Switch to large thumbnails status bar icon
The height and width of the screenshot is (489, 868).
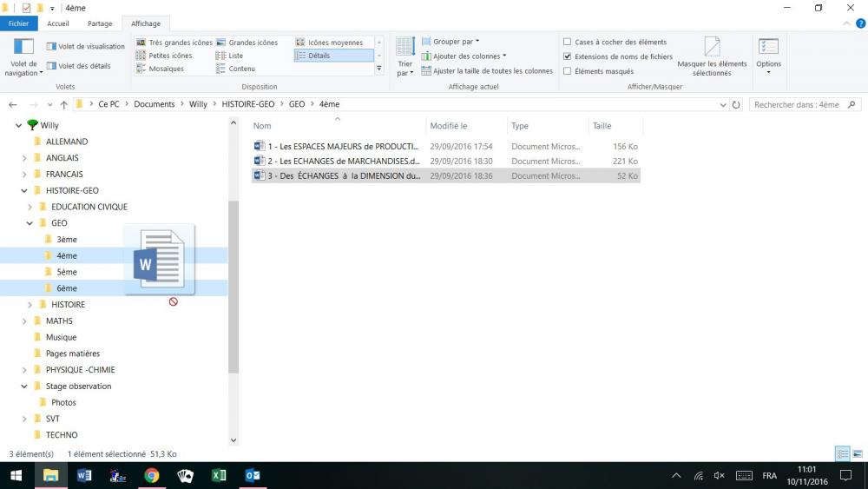[x=858, y=454]
